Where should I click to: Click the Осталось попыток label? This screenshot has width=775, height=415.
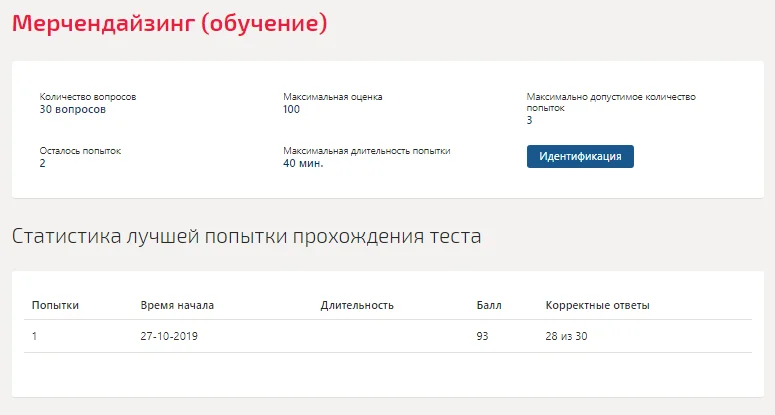tap(80, 151)
